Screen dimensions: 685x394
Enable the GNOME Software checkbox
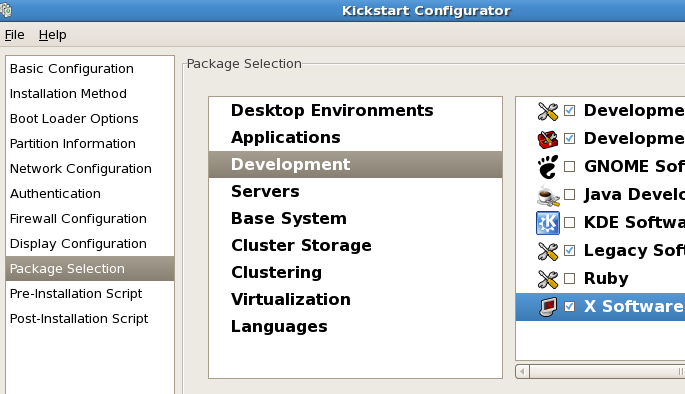pyautogui.click(x=569, y=166)
